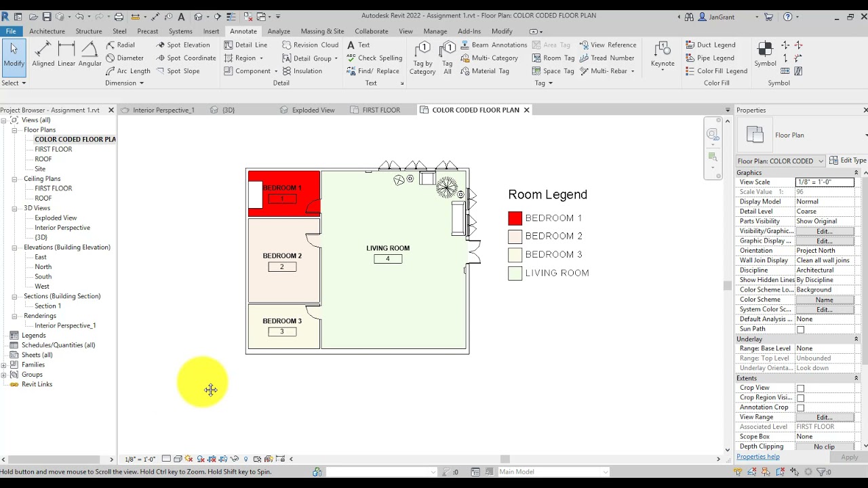Viewport: 868px width, 488px height.
Task: Open the Architecture ribbon tab
Action: coord(47,31)
